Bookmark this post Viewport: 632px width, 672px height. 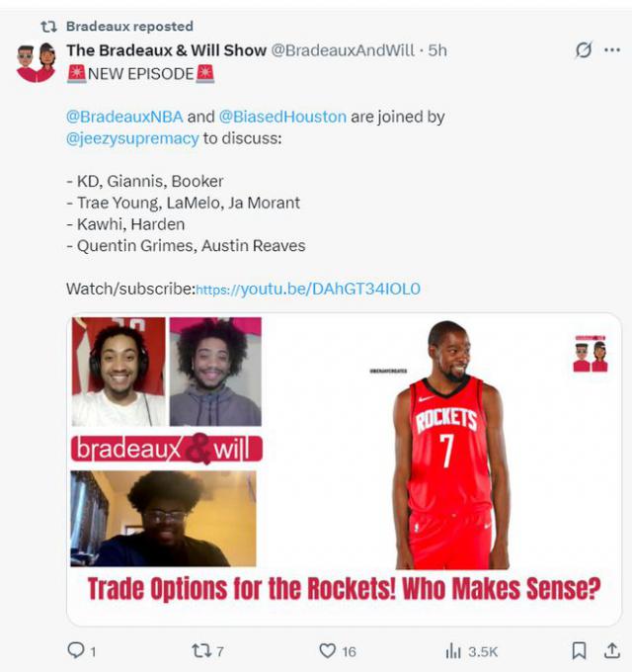pyautogui.click(x=579, y=650)
